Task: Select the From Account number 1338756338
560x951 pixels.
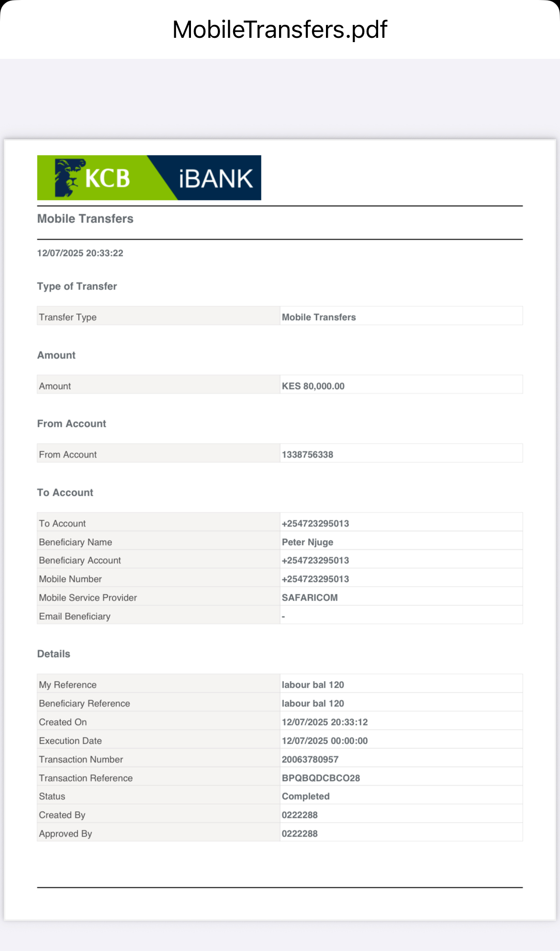Action: pyautogui.click(x=307, y=454)
